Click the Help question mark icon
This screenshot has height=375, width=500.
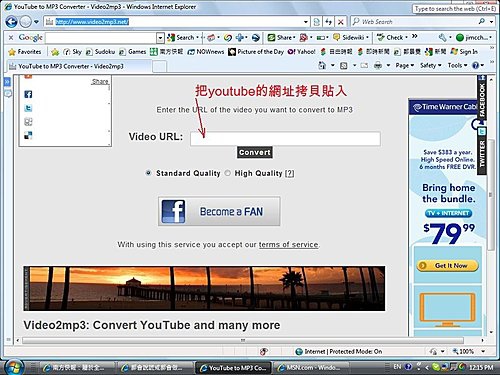(476, 66)
